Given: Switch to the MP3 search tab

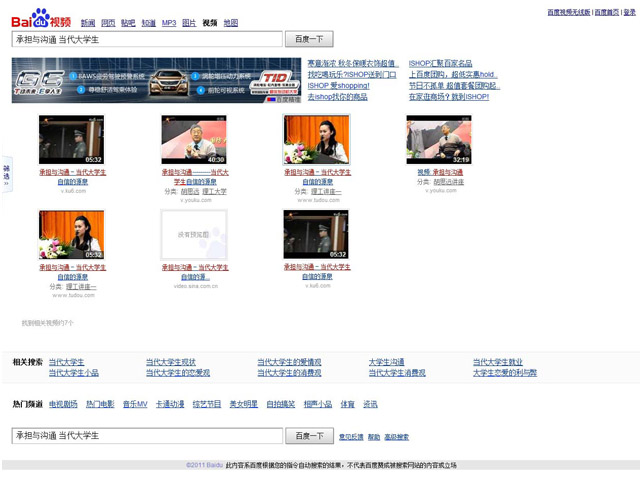Looking at the screenshot, I should [x=169, y=22].
